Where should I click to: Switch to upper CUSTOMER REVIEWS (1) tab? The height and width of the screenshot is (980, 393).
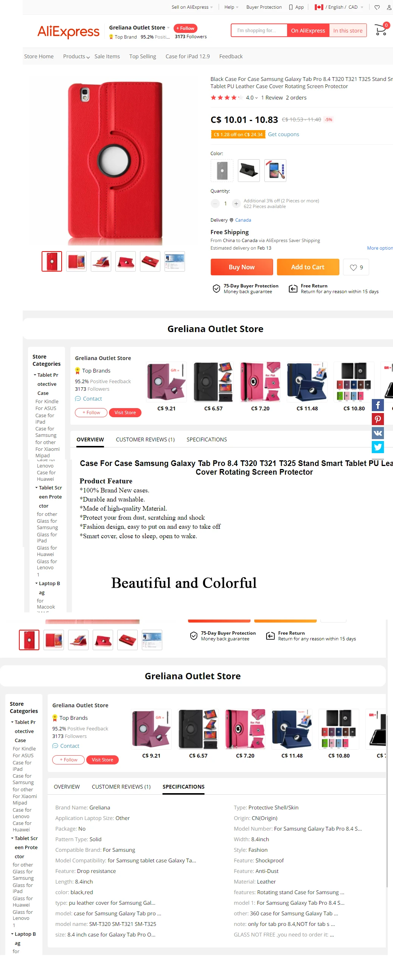click(145, 440)
